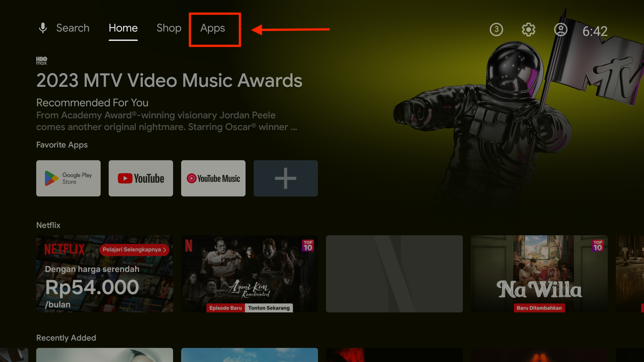Open the second Recently Added sky thumbnail
This screenshot has width=644, height=362.
point(250,355)
